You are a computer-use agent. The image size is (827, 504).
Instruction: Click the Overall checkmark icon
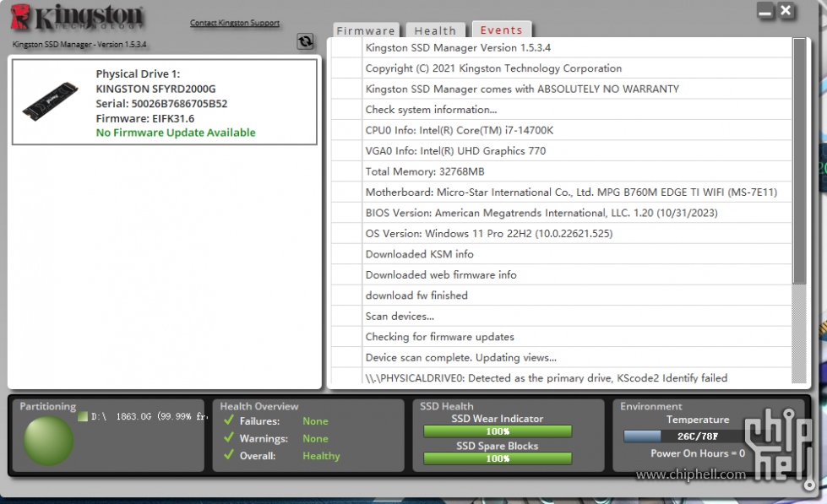[229, 455]
